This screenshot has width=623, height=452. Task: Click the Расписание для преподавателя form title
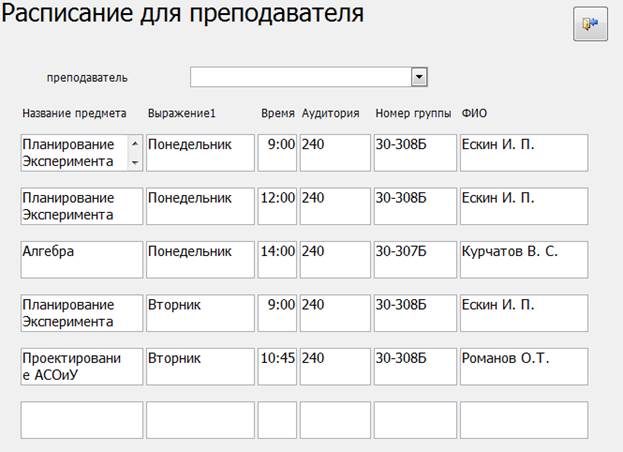182,16
